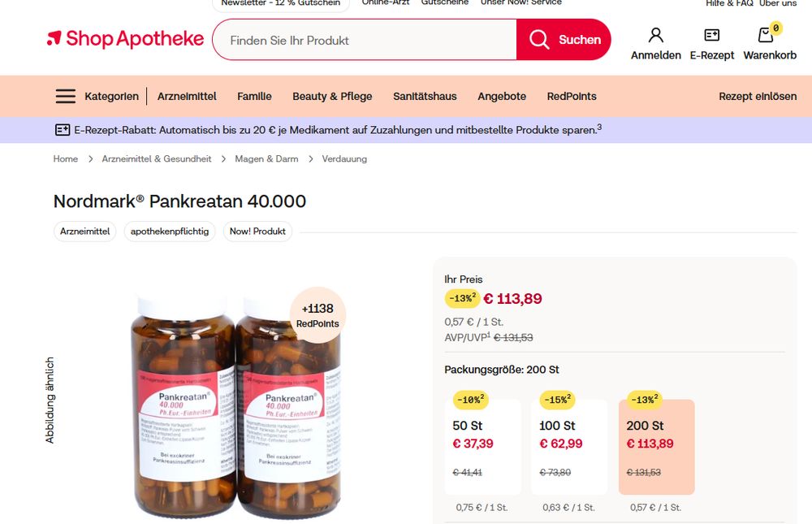This screenshot has height=524, width=812.
Task: Open the hamburger menu next to Kategorien
Action: [65, 96]
